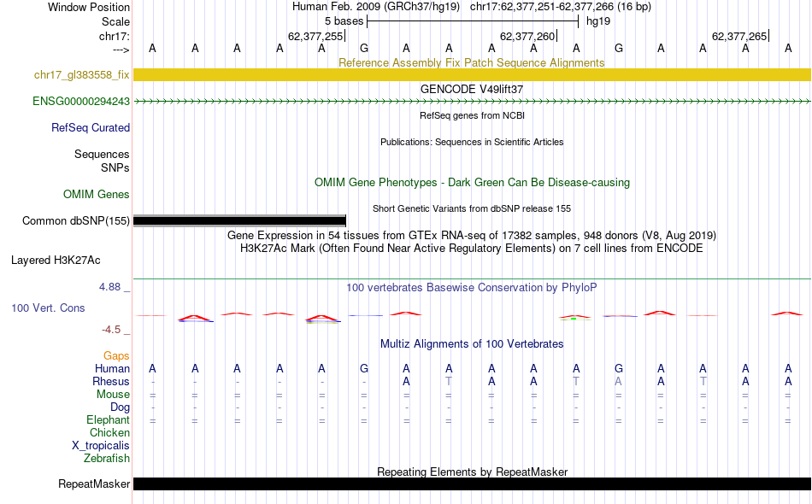Click the 62,377,265 position marker
The width and height of the screenshot is (812, 504).
coord(740,36)
